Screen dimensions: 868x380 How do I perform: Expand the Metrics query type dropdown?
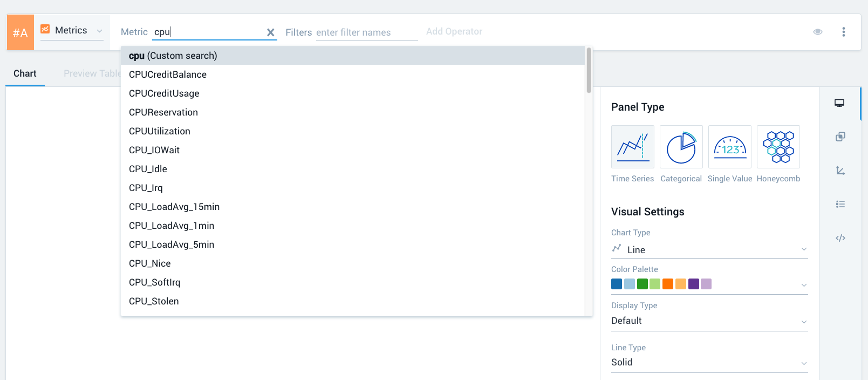point(72,31)
